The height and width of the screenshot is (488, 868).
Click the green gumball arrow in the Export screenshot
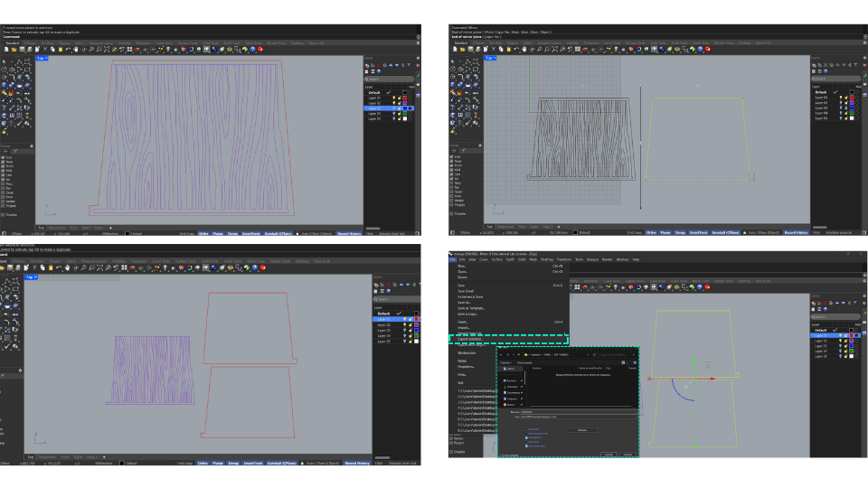[x=693, y=361]
